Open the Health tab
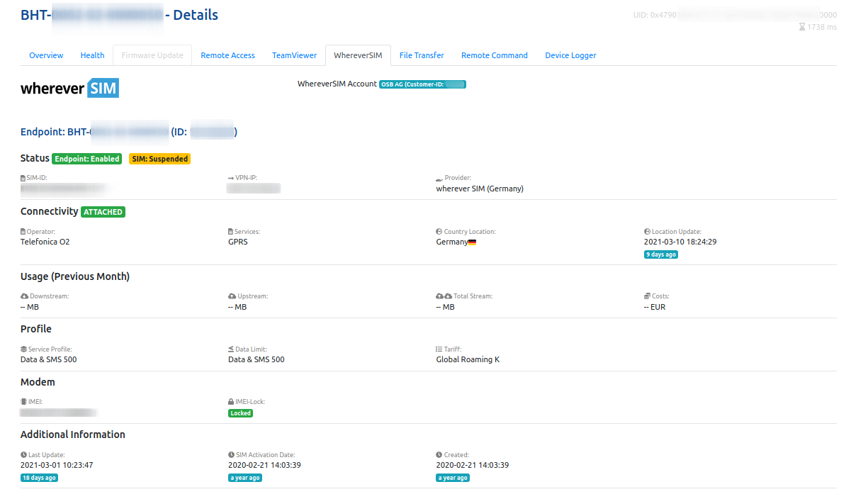Screen dimensions: 868x499 point(92,55)
